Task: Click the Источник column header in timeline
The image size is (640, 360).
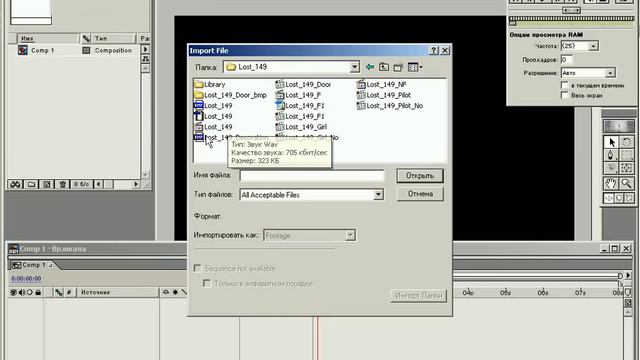Action: pyautogui.click(x=118, y=292)
